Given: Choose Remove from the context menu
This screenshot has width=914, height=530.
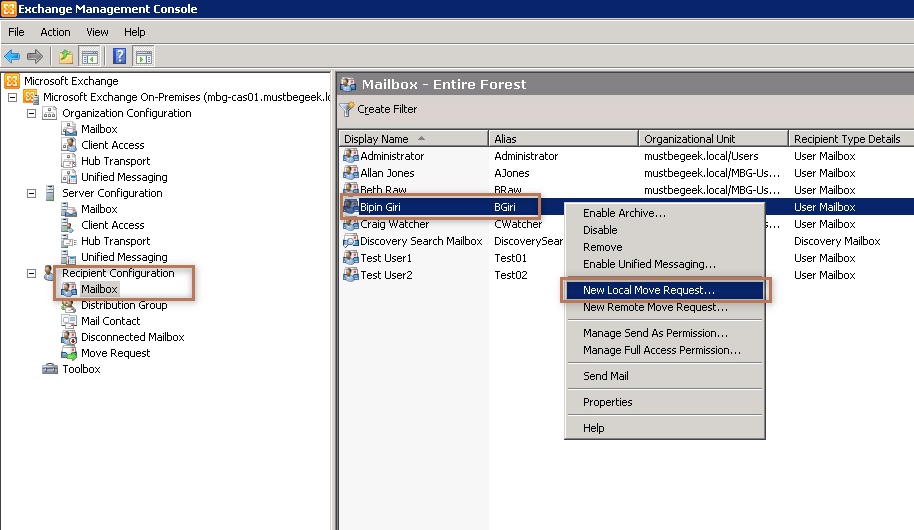Looking at the screenshot, I should coord(665,247).
